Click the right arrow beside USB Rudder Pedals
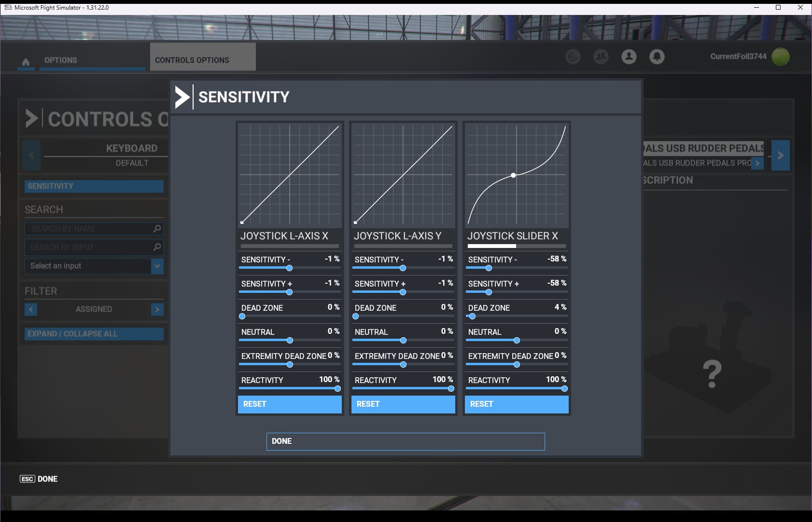Viewport: 812px width, 522px height. pyautogui.click(x=781, y=155)
